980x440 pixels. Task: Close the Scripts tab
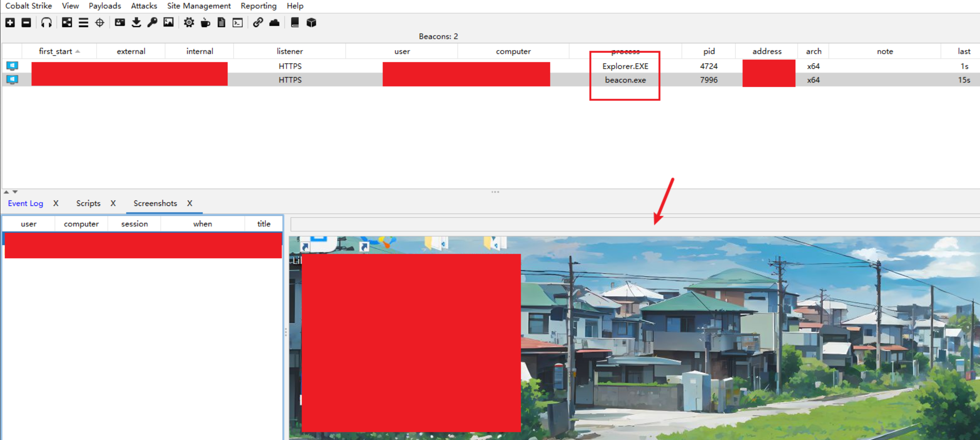point(113,203)
